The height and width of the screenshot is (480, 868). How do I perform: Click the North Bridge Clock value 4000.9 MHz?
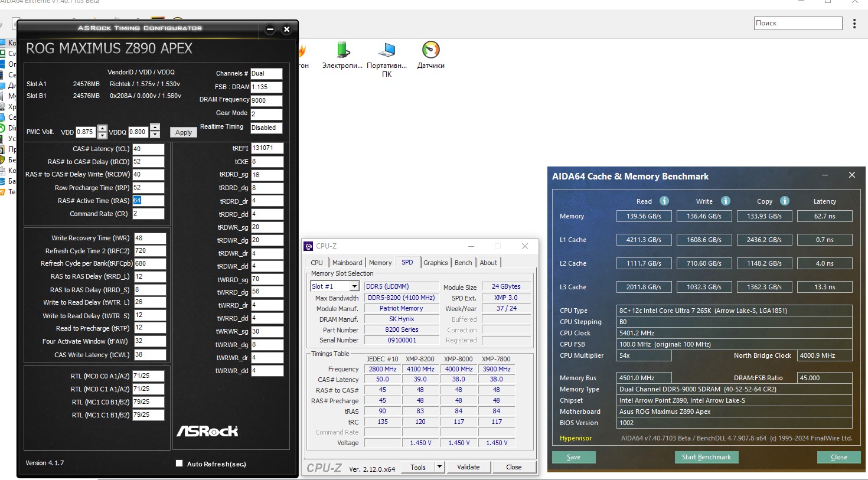825,355
